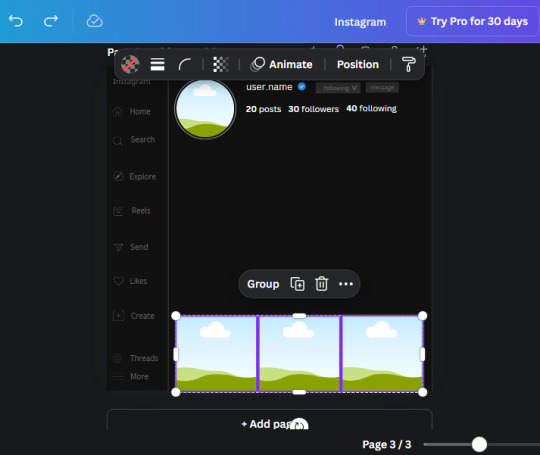The image size is (540, 455).
Task: Click Reels in the mockup sidebar
Action: click(141, 211)
